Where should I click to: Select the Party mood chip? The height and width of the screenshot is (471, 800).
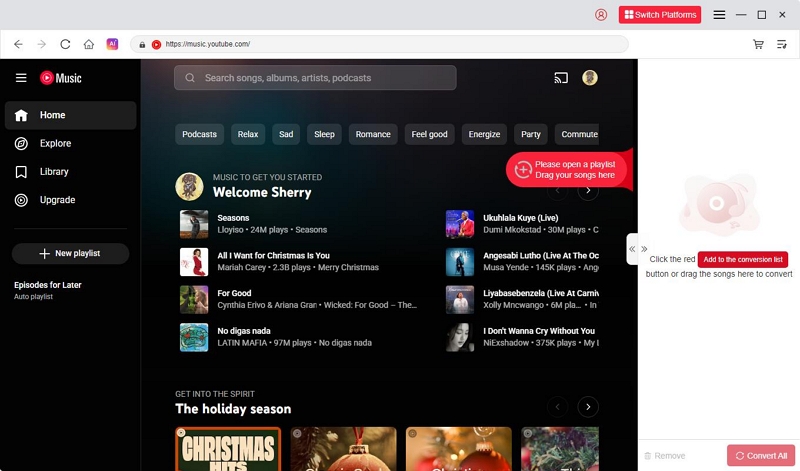(x=531, y=134)
